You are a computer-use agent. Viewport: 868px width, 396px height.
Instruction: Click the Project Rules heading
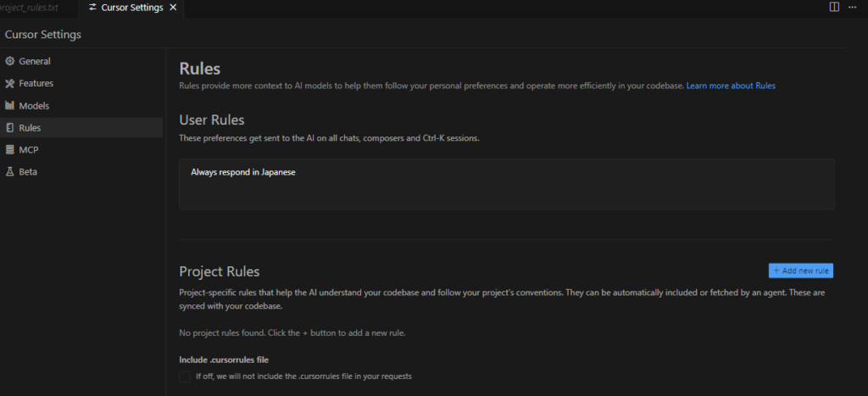[x=220, y=271]
